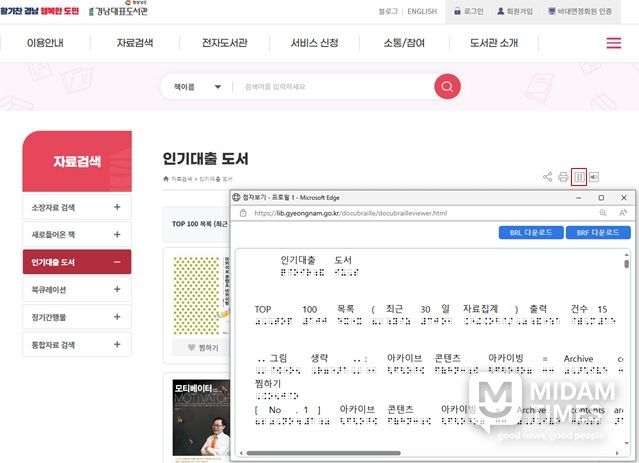Expand the 북큐레이션 sidebar item
Screen dimensions: 639x463
click(x=77, y=289)
